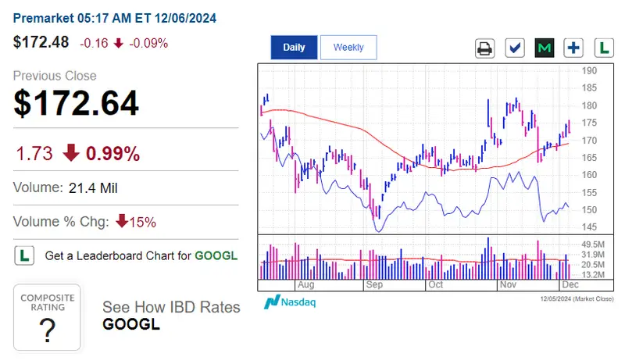Click the Leaderboard L icon beside GOOGL link
Screen dimensions: 625x364
click(x=24, y=255)
